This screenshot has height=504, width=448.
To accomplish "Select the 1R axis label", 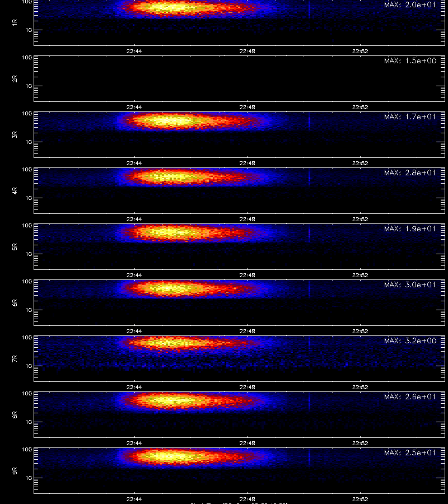I will (15, 22).
